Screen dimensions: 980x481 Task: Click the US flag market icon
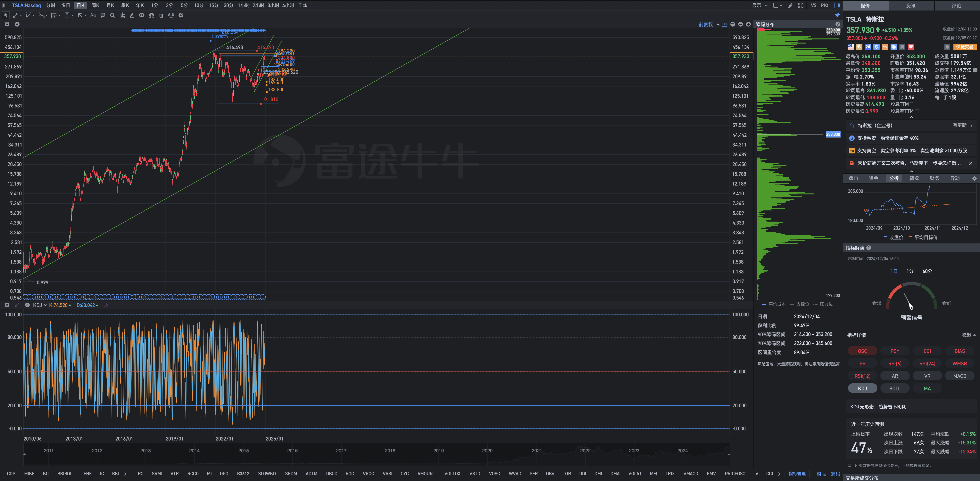point(851,47)
